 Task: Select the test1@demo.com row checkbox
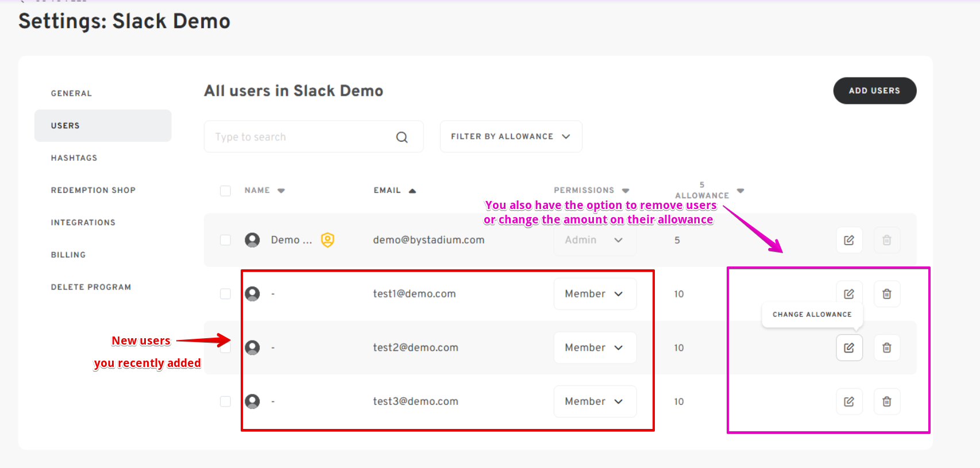(225, 294)
